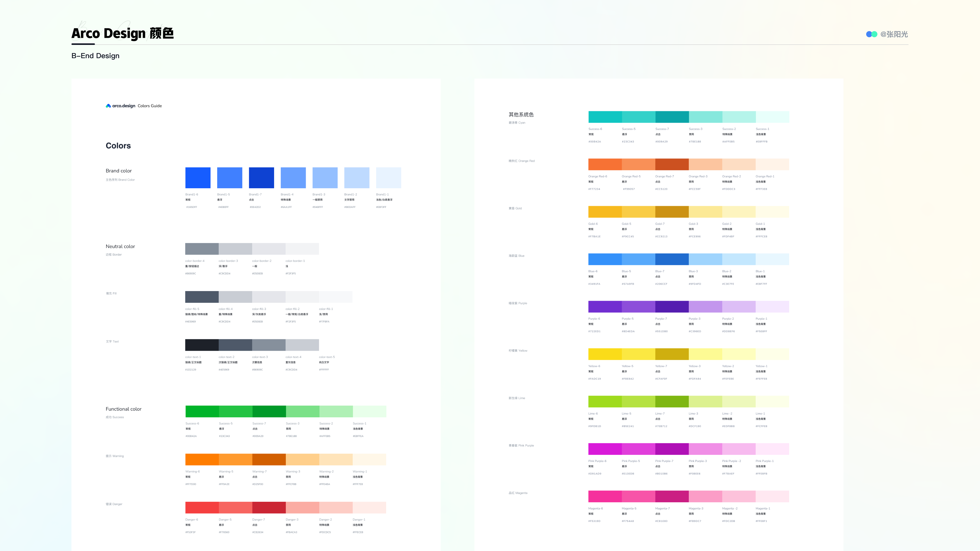Select the Brand1-6 blue swatch

pyautogui.click(x=198, y=178)
